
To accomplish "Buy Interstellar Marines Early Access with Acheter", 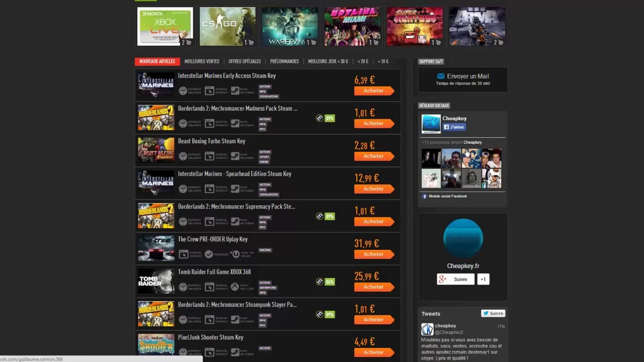I will [x=374, y=91].
